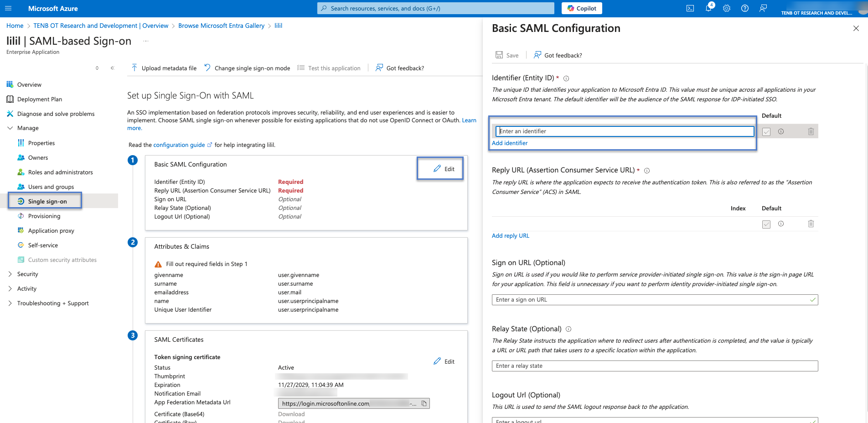Open the portal settings gear icon

point(727,8)
